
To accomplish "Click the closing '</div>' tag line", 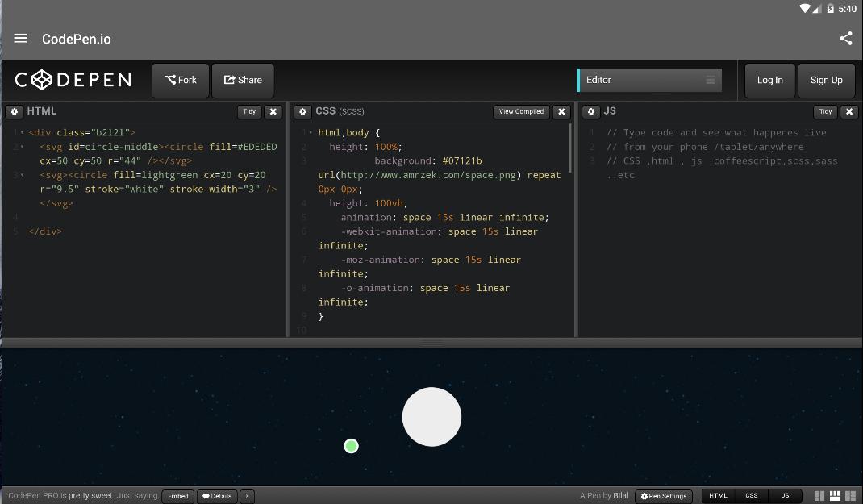I will coord(45,231).
